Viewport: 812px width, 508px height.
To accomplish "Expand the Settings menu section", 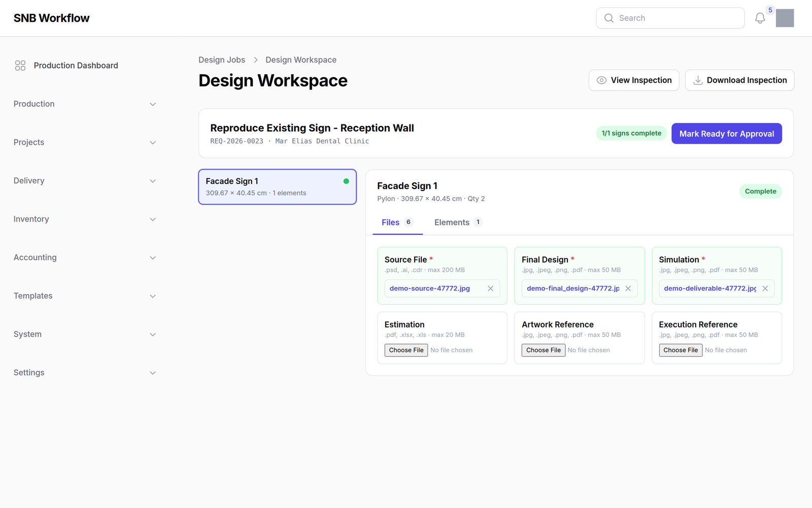I will click(85, 372).
